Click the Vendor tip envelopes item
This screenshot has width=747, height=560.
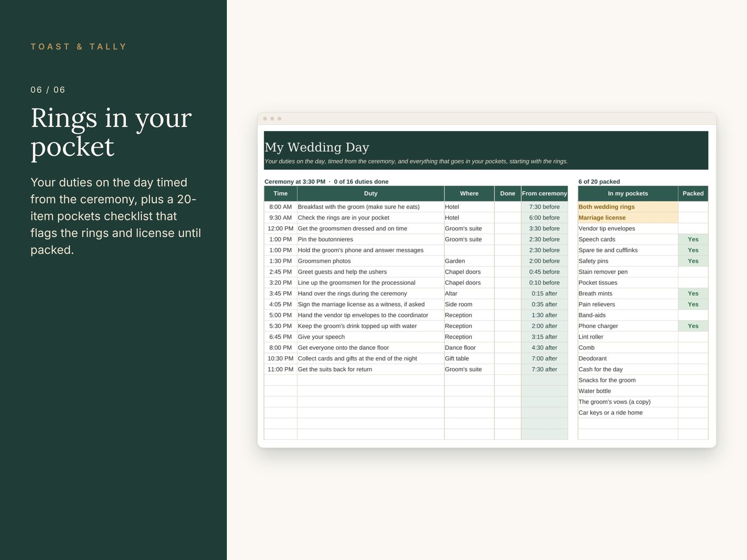(628, 228)
